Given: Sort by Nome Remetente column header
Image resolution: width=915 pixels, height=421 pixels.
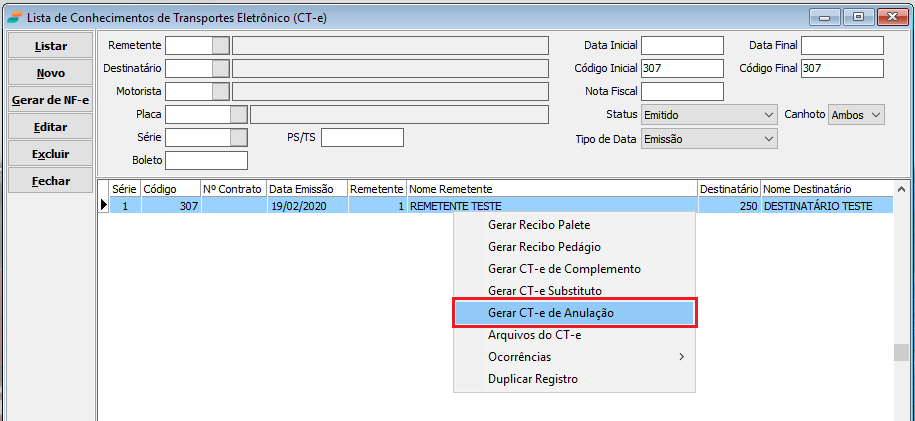Looking at the screenshot, I should click(x=551, y=188).
